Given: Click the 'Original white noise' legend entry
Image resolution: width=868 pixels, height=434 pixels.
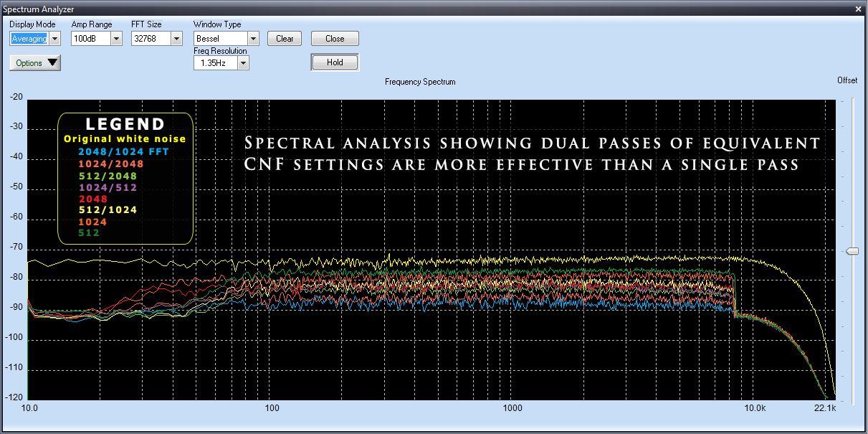Looking at the screenshot, I should pos(125,139).
